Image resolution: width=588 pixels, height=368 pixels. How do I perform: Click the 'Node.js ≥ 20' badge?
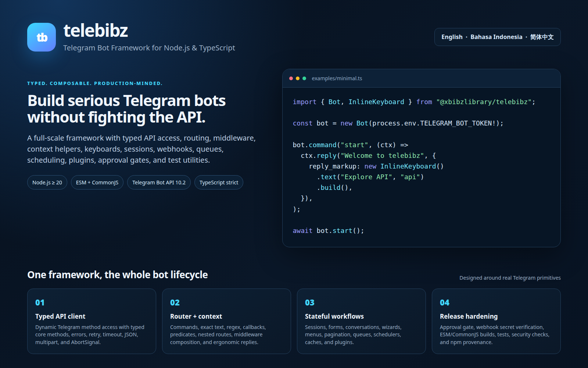47,183
